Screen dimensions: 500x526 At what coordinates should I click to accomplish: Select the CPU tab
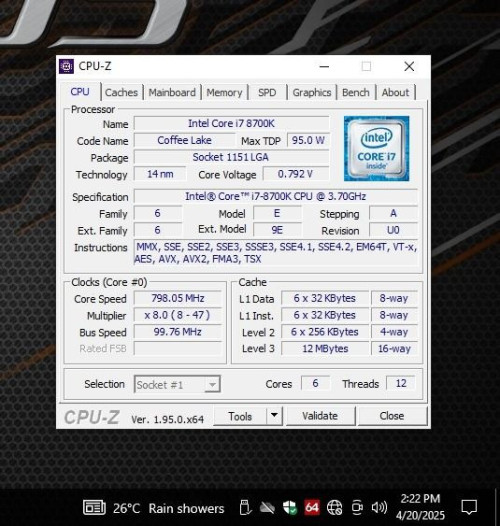point(80,92)
